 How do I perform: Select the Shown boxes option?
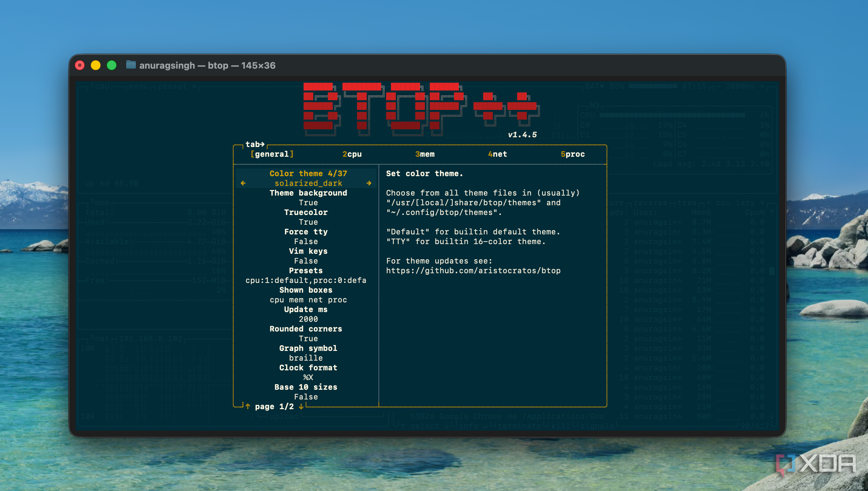pyautogui.click(x=306, y=290)
